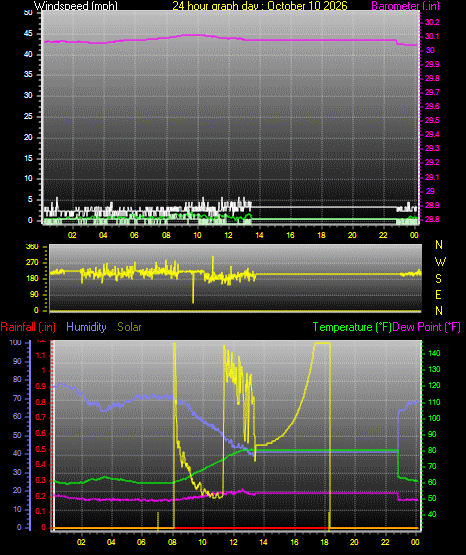Select red 0.9 on the rainfall axis

pos(41,386)
